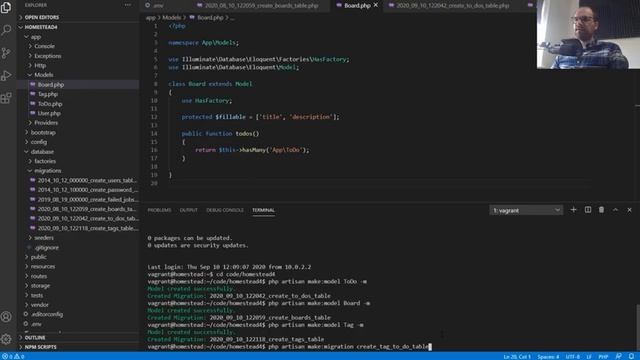
Task: Open errors and warnings in status bar
Action: point(13,356)
